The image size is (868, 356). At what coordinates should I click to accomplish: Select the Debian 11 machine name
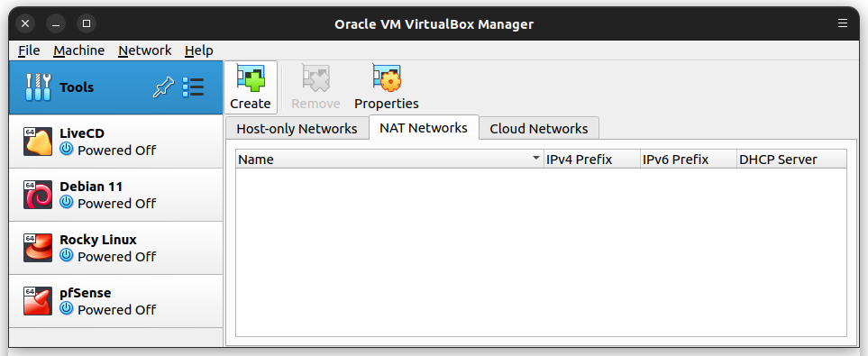(x=91, y=187)
